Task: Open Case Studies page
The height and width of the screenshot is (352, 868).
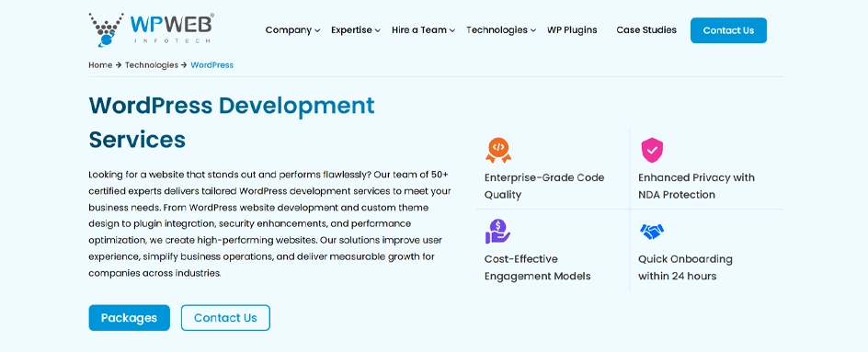Action: point(646,30)
